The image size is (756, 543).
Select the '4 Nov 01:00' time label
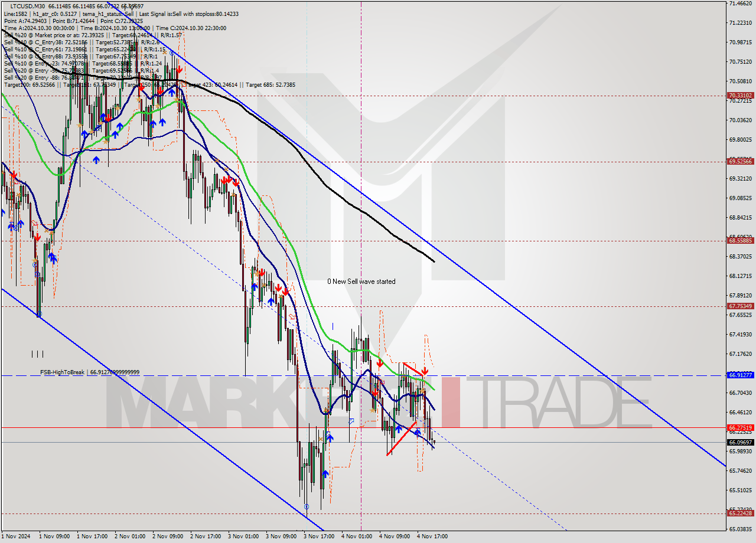(x=357, y=537)
